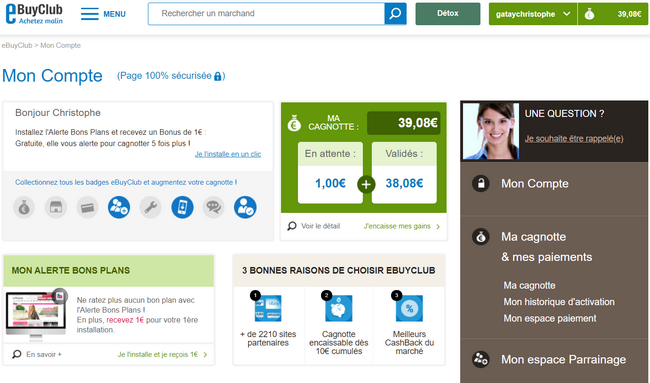Open the Détox button
650x383 pixels.
point(448,14)
